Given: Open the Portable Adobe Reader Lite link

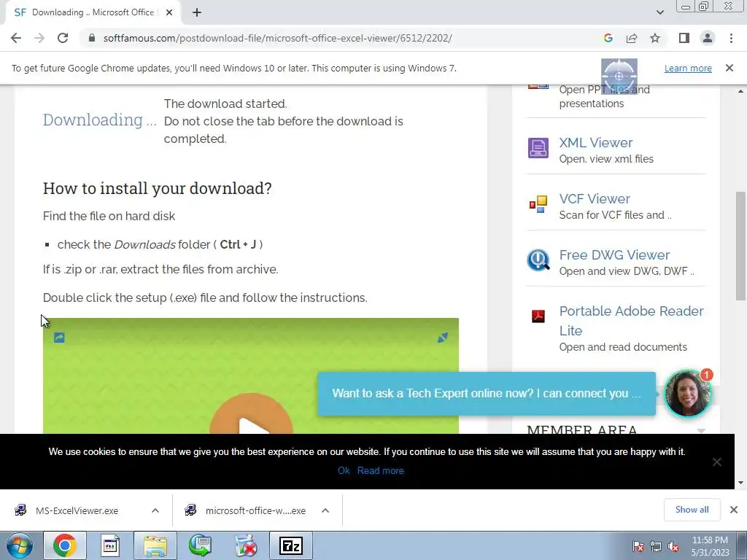Looking at the screenshot, I should (631, 321).
